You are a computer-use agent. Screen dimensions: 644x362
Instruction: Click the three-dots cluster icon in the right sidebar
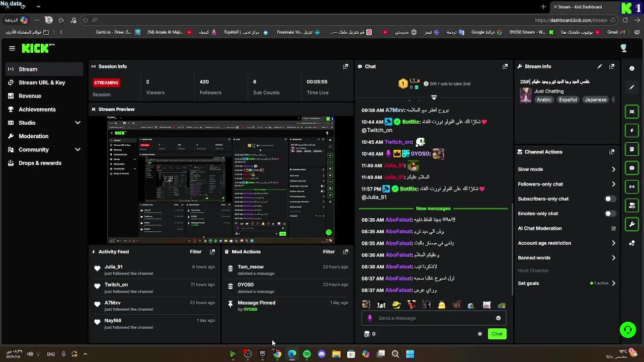[632, 243]
